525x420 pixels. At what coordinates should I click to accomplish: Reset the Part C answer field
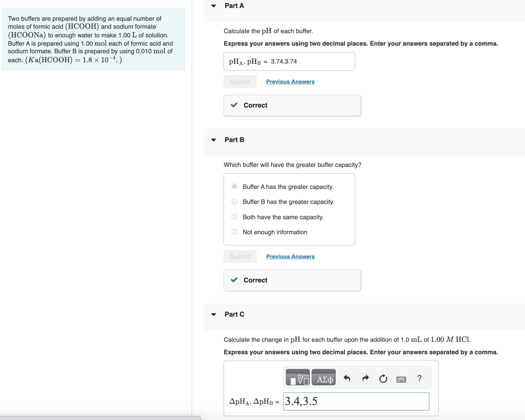pos(382,378)
